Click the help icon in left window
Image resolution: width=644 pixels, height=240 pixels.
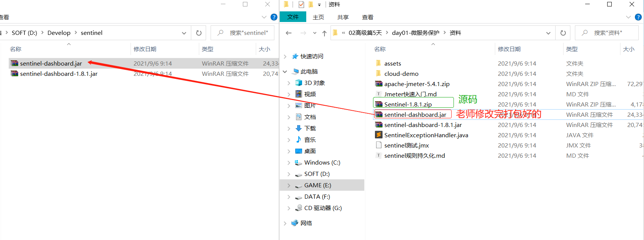[274, 17]
